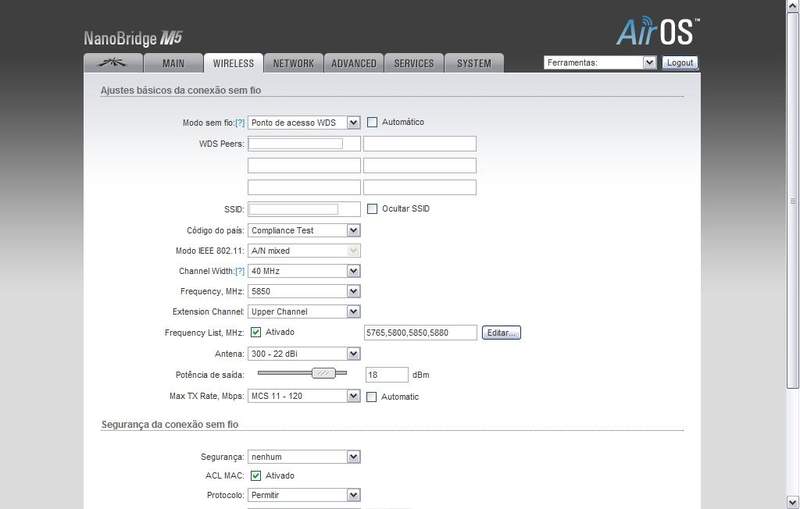800x509 pixels.
Task: Click the Logout button
Action: 680,63
